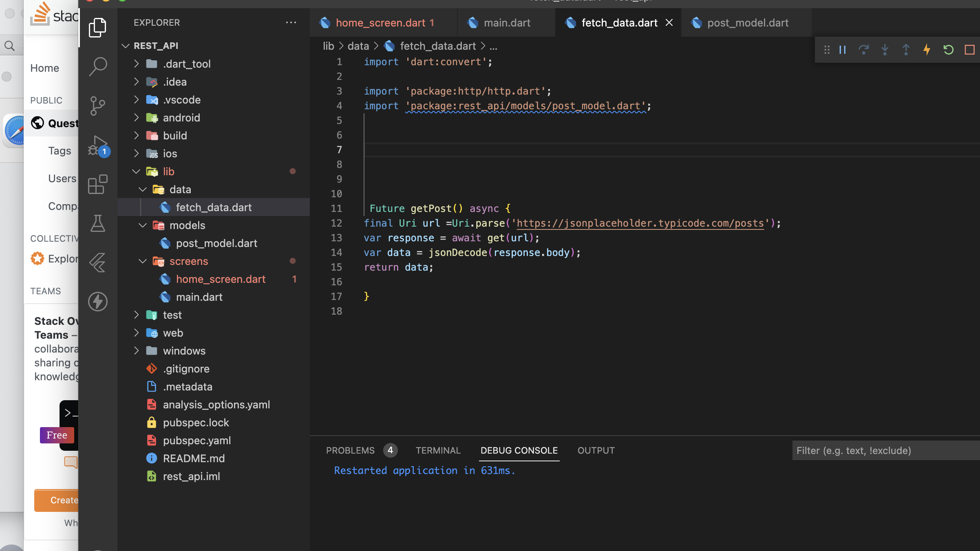Open the Testing flask icon
This screenshot has width=980, height=551.
(97, 223)
